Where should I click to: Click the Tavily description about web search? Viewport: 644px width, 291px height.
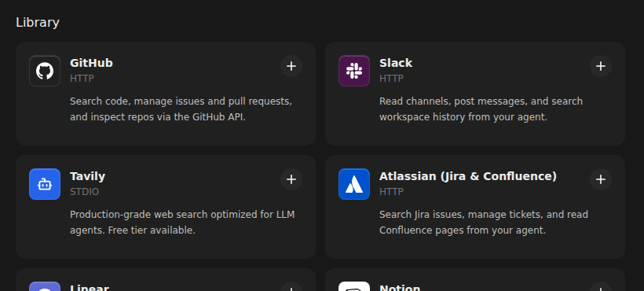coord(182,223)
